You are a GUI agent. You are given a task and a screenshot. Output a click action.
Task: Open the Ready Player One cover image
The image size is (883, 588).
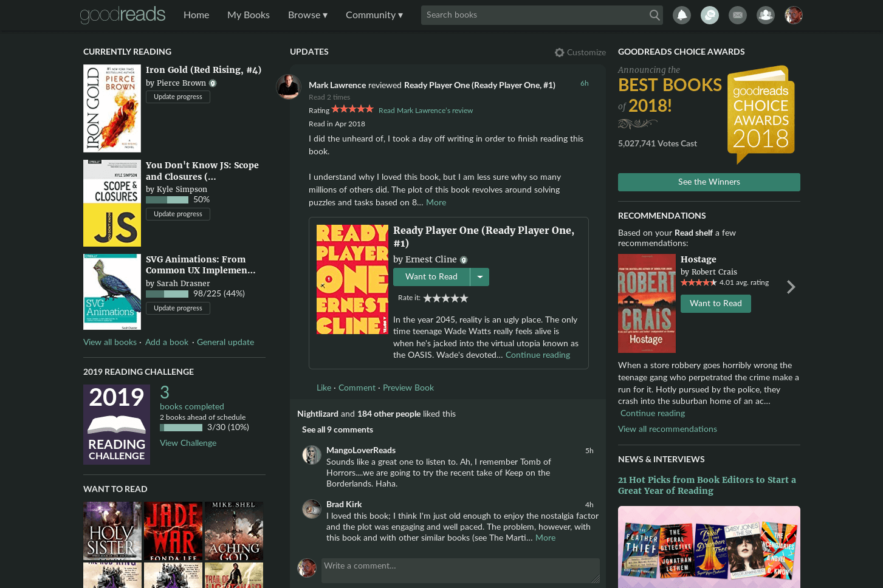coord(352,279)
